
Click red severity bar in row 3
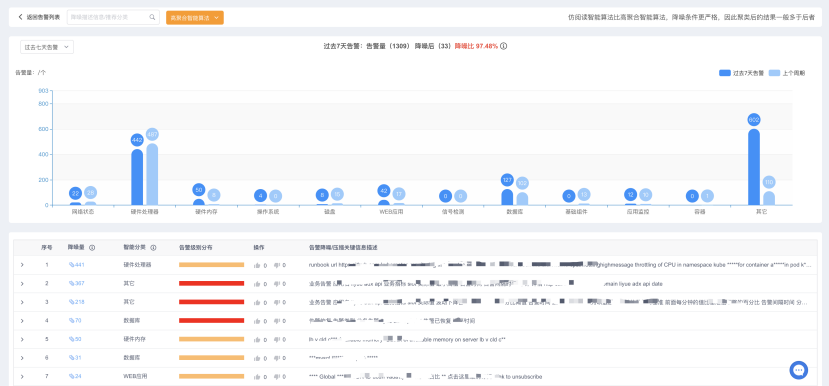(211, 302)
